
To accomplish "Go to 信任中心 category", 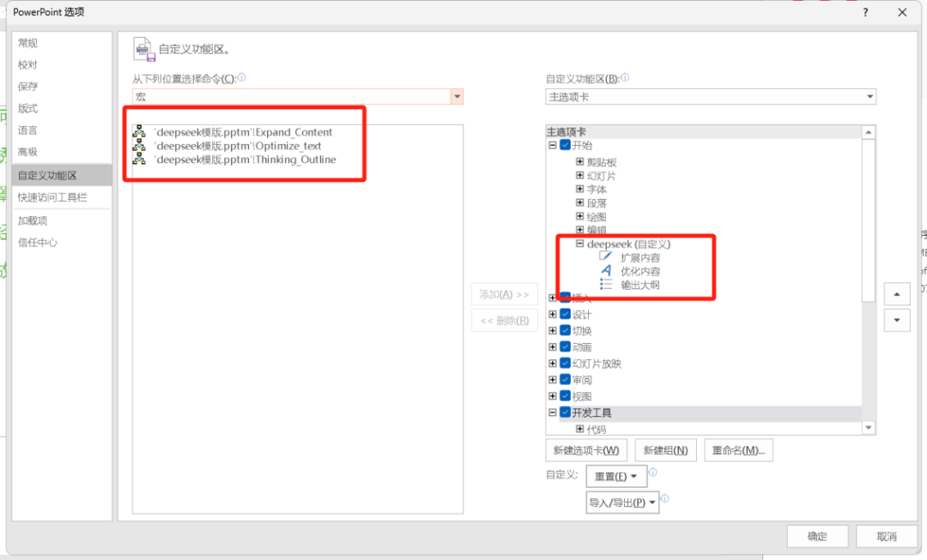I will click(x=62, y=242).
